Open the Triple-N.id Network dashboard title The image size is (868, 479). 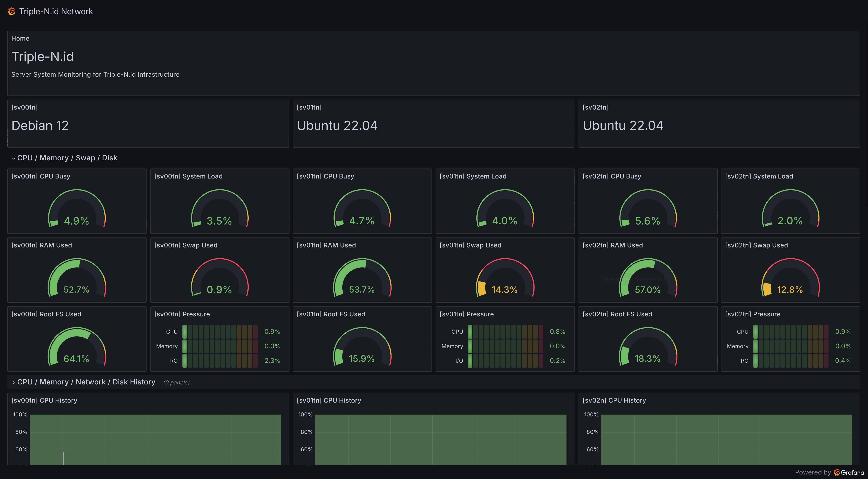[56, 11]
